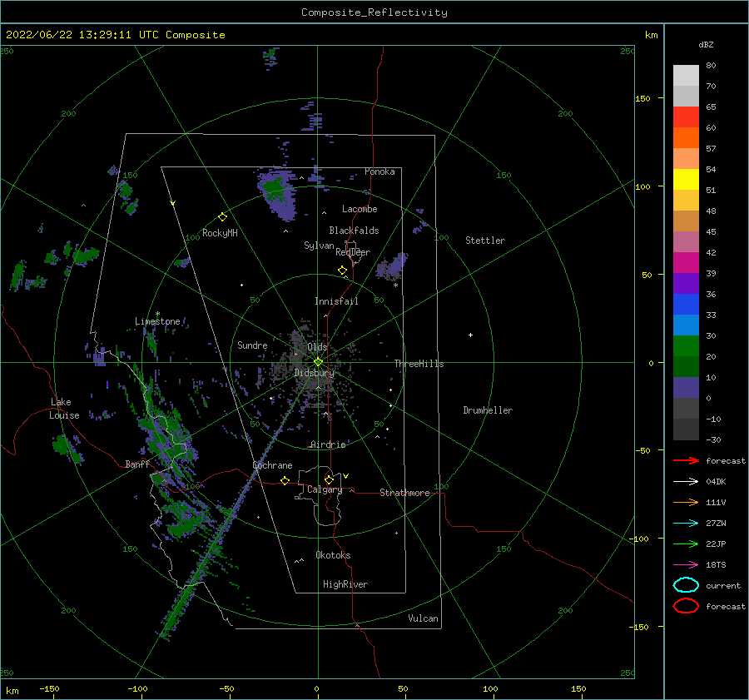Click the RedDeer city label

353,252
